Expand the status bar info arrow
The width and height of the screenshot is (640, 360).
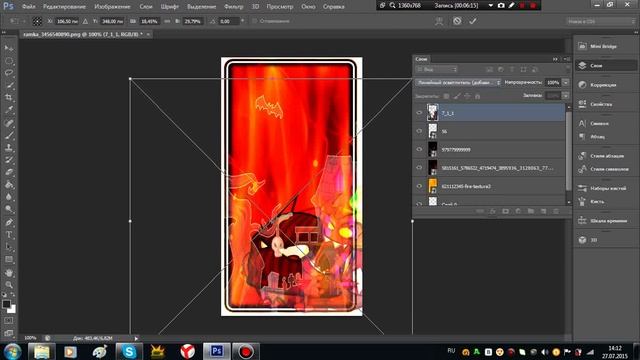click(x=136, y=338)
